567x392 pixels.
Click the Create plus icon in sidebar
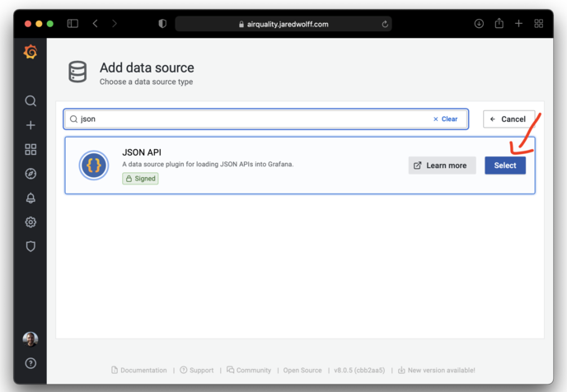coord(30,125)
